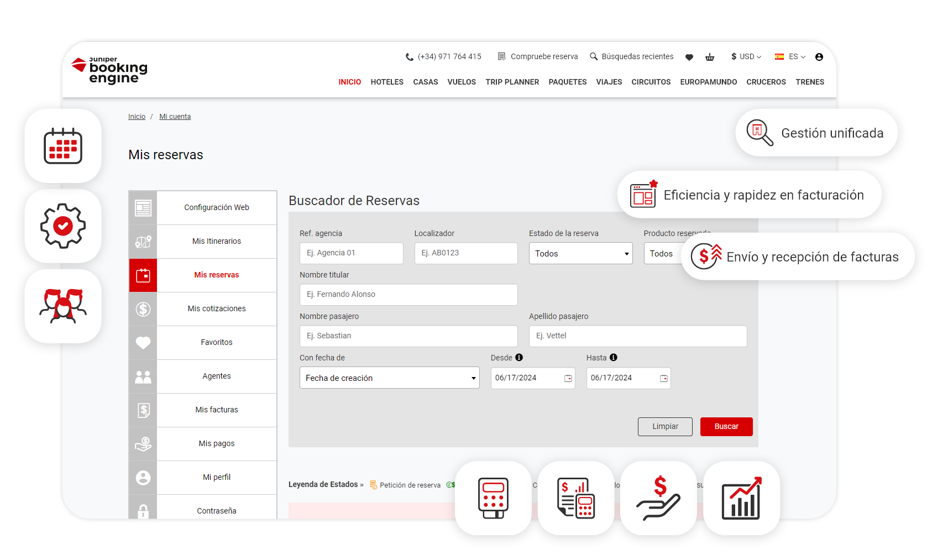
Task: Click the Mis cotizaciones dollar icon
Action: 143,309
